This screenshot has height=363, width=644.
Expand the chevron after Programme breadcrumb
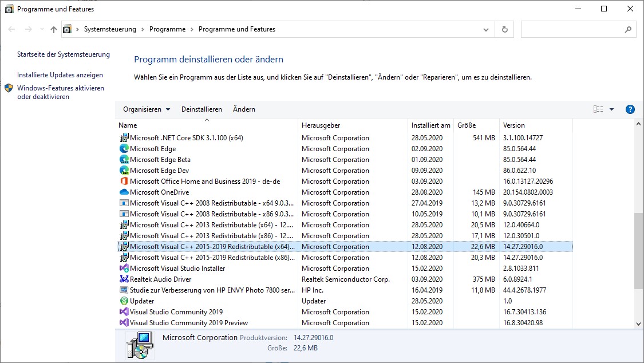point(192,30)
